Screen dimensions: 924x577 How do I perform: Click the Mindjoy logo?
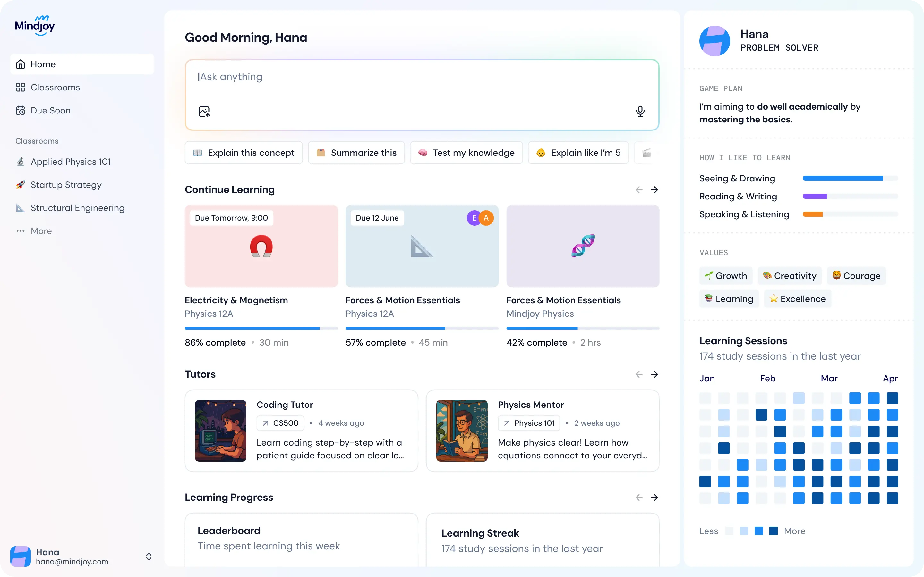[x=35, y=25]
